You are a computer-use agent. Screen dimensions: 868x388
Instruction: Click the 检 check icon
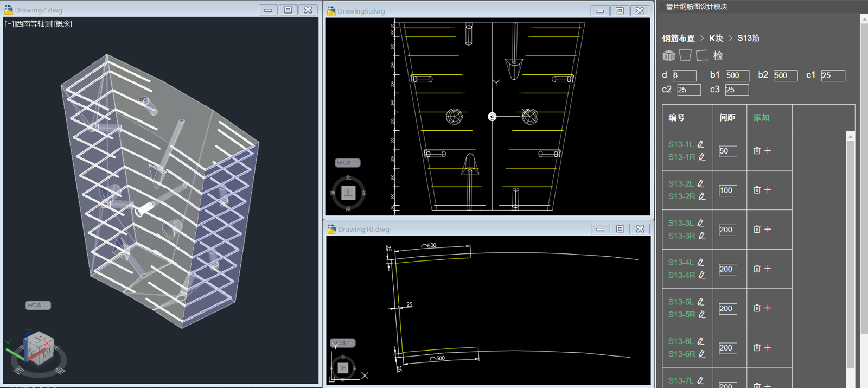pyautogui.click(x=718, y=55)
